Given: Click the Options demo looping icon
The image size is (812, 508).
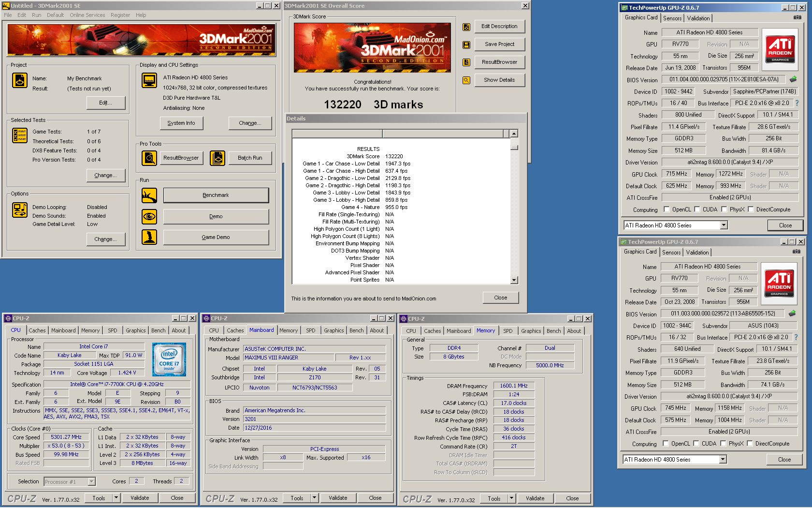Looking at the screenshot, I should coord(20,210).
